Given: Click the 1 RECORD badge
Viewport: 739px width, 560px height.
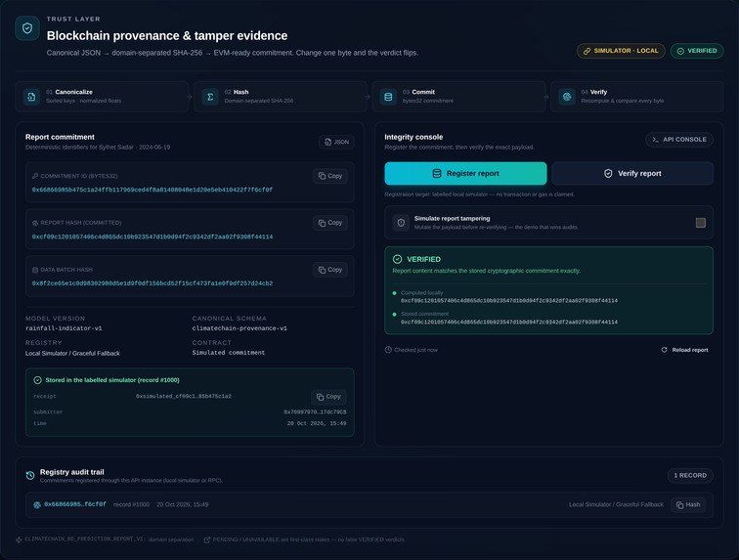Looking at the screenshot, I should click(x=690, y=475).
